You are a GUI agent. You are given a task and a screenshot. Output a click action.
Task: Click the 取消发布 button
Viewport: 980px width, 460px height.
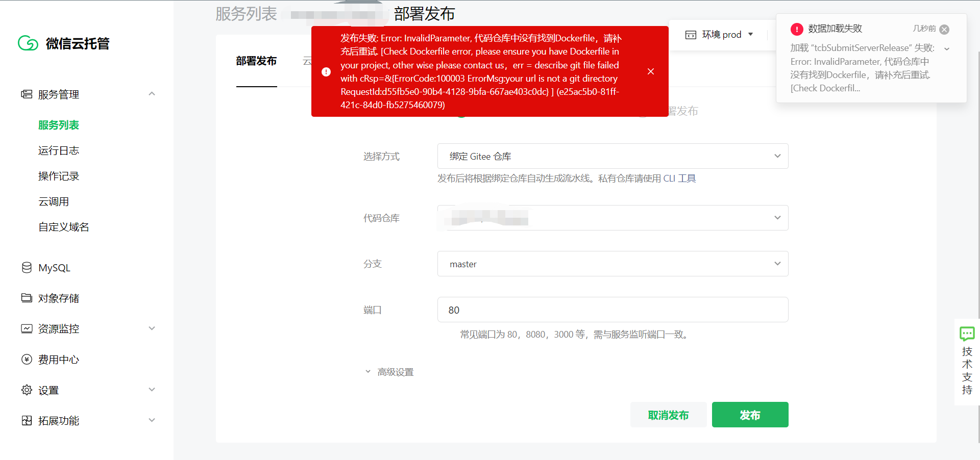pos(669,415)
